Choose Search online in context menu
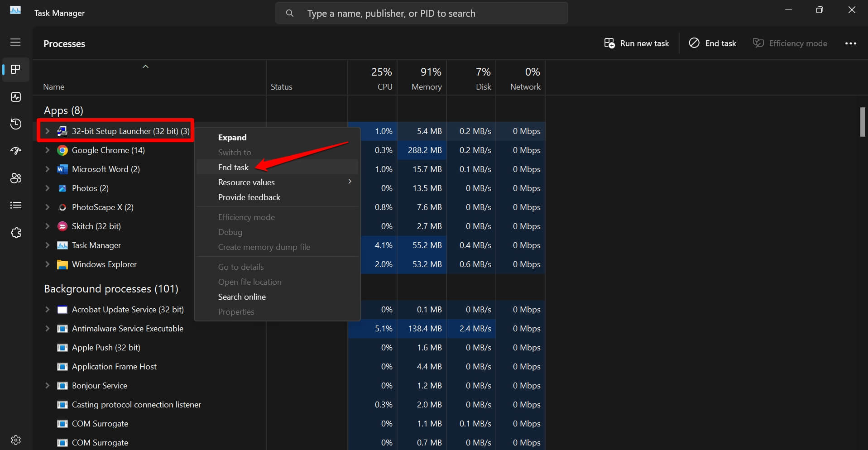The image size is (868, 450). coord(277,297)
